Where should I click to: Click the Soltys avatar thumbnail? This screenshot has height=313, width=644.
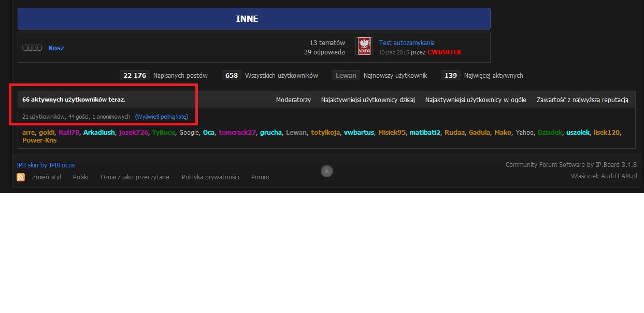[x=365, y=47]
